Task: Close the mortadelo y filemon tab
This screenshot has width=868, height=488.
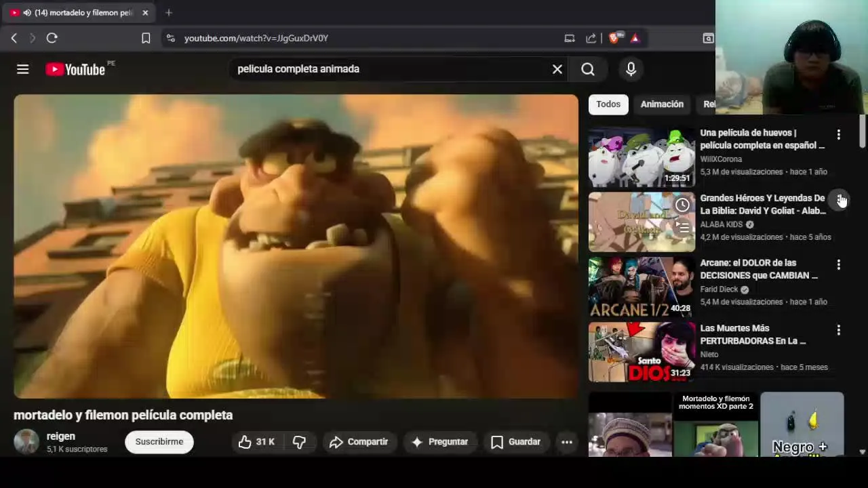Action: click(x=145, y=13)
